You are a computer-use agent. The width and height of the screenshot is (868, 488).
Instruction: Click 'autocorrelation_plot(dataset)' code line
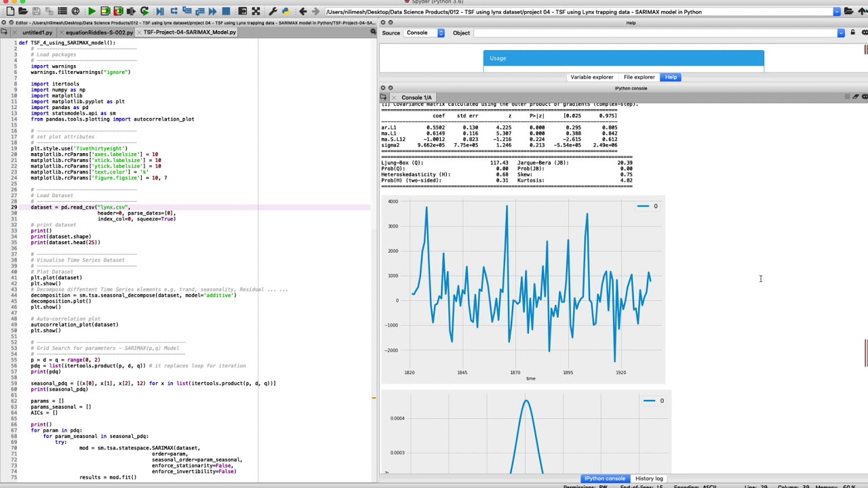(75, 325)
